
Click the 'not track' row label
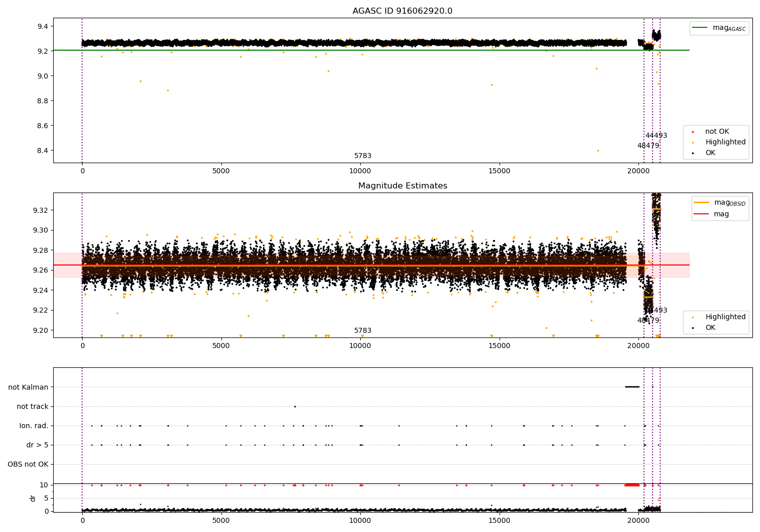(x=32, y=406)
